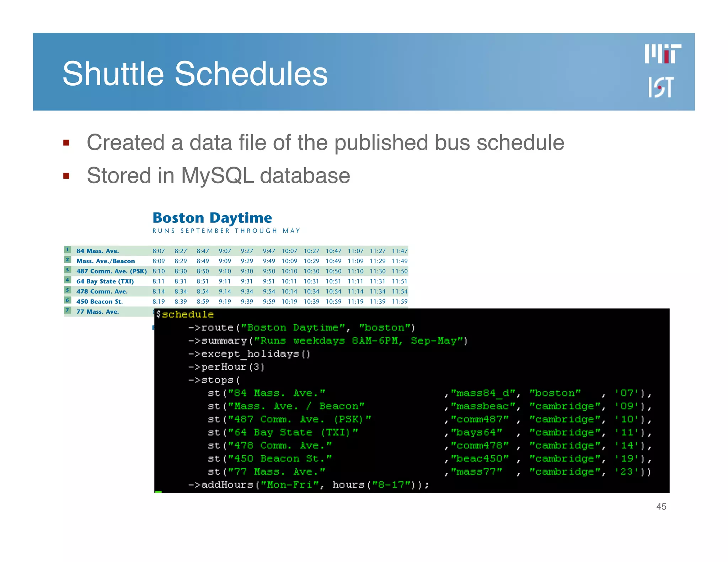Screen dimensions: 728x562
Task: Click the '->addHours("Mon-Fri"' code line
Action: tap(309, 485)
